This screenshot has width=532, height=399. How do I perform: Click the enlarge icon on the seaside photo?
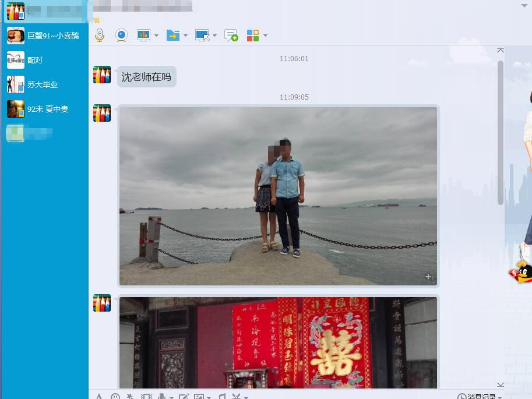(428, 277)
